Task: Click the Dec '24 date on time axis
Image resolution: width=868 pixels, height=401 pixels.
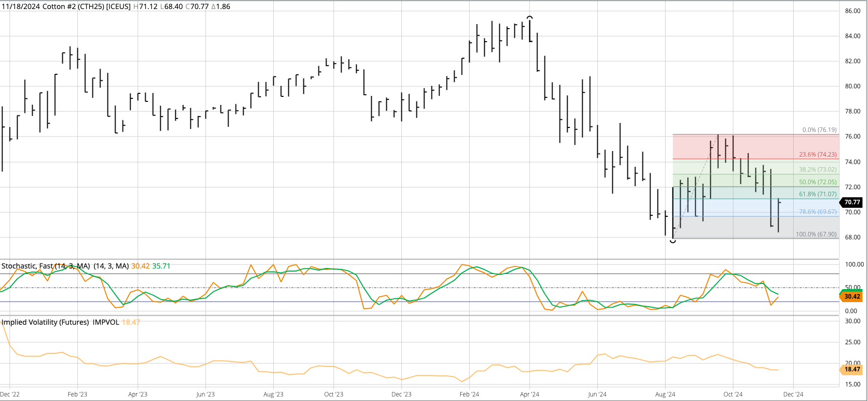Action: [793, 394]
